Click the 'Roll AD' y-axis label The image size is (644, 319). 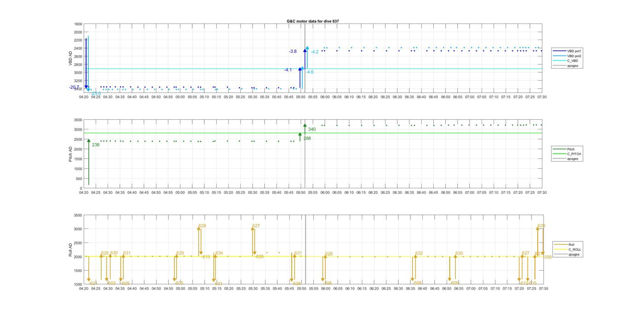(x=71, y=249)
